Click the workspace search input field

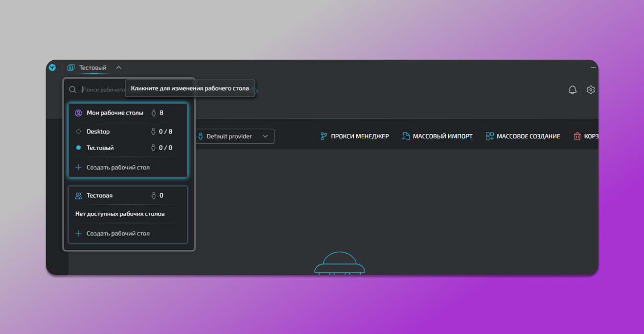coord(103,90)
